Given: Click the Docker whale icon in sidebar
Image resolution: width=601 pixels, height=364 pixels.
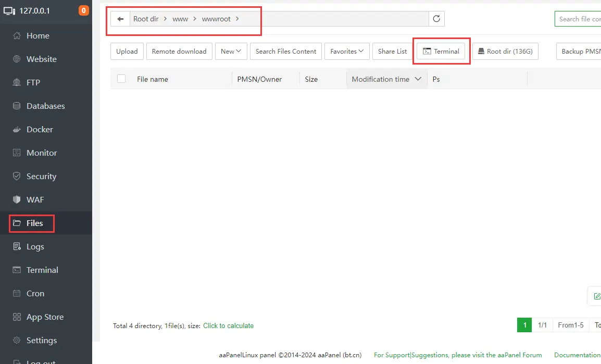Looking at the screenshot, I should [x=17, y=129].
